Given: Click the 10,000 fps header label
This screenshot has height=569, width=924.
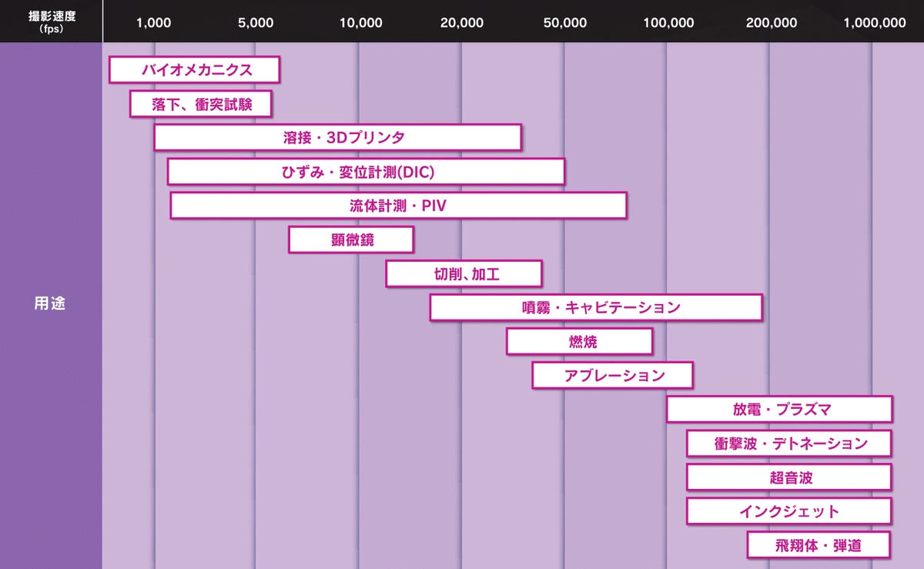Looking at the screenshot, I should coord(360,23).
